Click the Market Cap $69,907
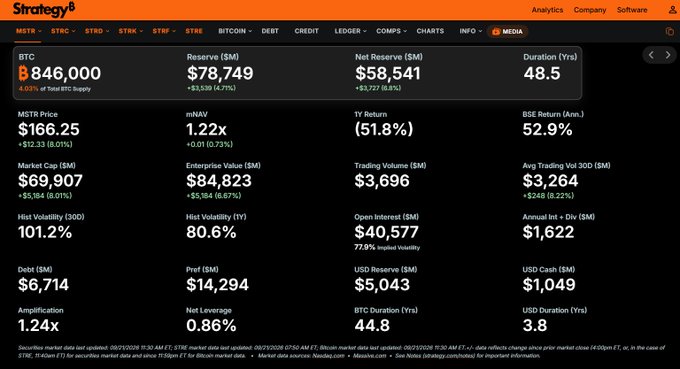The image size is (680, 369). tap(50, 180)
